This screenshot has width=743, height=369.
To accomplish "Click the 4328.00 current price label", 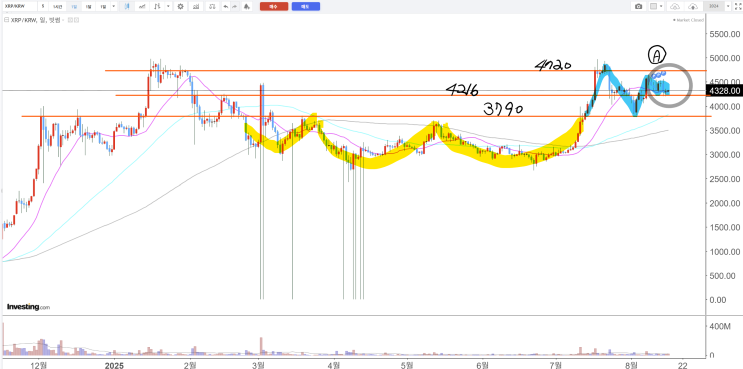I will pos(725,90).
